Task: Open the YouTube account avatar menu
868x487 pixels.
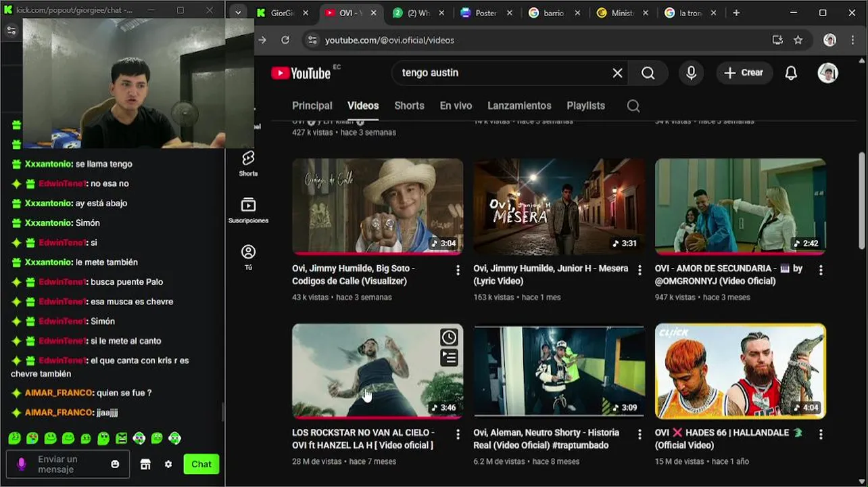Action: (x=828, y=73)
